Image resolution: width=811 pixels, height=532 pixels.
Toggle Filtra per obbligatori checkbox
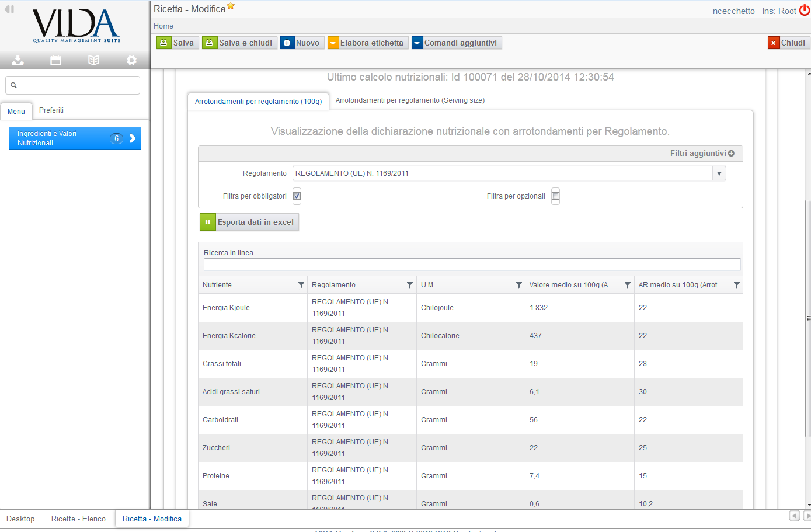(x=297, y=196)
